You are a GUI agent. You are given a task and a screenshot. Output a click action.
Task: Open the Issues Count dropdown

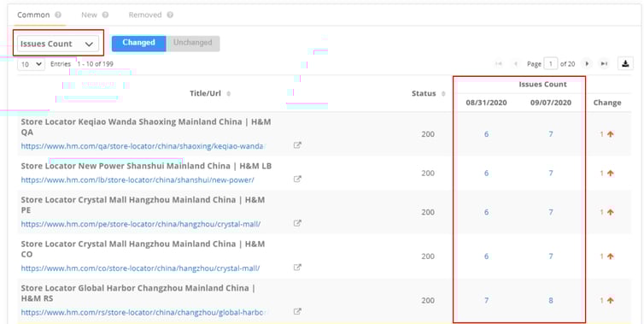pyautogui.click(x=58, y=44)
